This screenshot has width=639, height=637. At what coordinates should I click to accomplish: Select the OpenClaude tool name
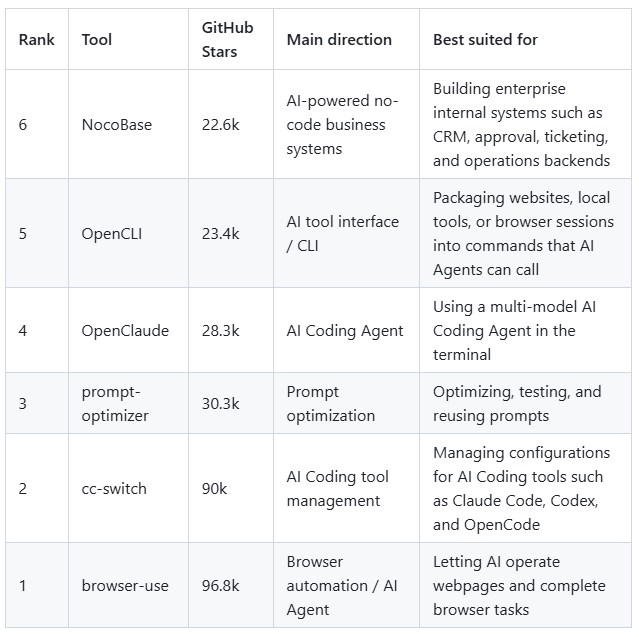tap(125, 331)
